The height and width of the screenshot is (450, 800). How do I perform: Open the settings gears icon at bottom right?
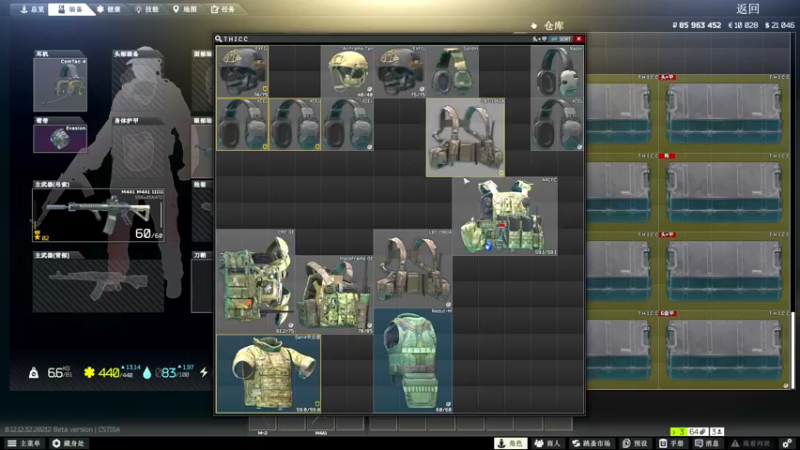tap(787, 443)
